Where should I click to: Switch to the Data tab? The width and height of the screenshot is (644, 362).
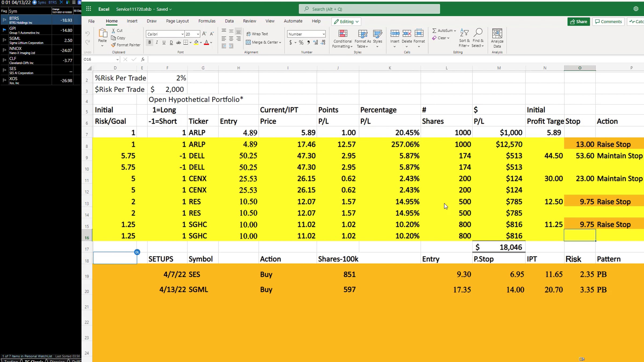click(x=229, y=21)
